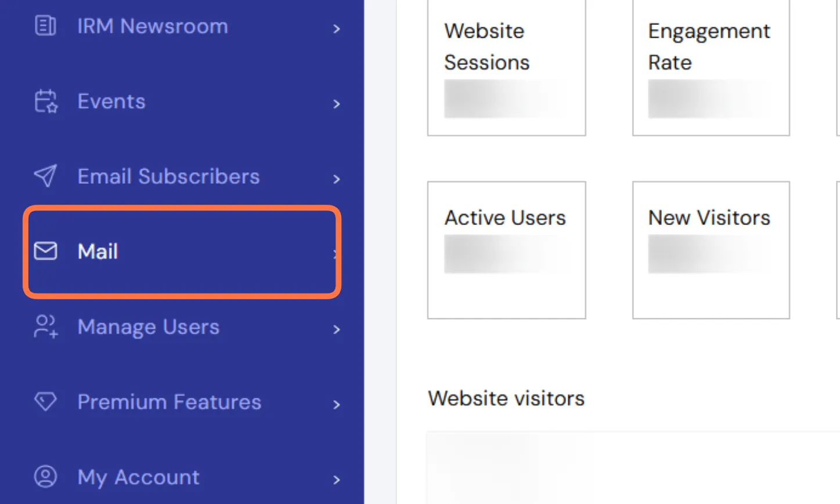Image resolution: width=840 pixels, height=504 pixels.
Task: Click the Engagement Rate stat card
Action: coord(711,67)
